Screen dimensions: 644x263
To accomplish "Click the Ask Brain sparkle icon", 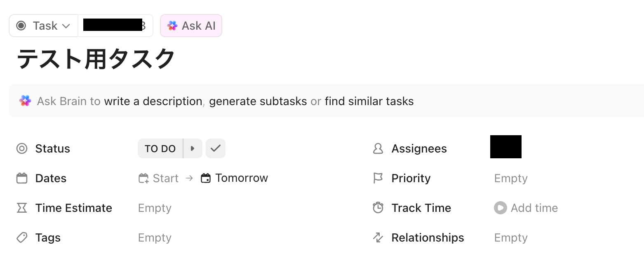I will 25,101.
